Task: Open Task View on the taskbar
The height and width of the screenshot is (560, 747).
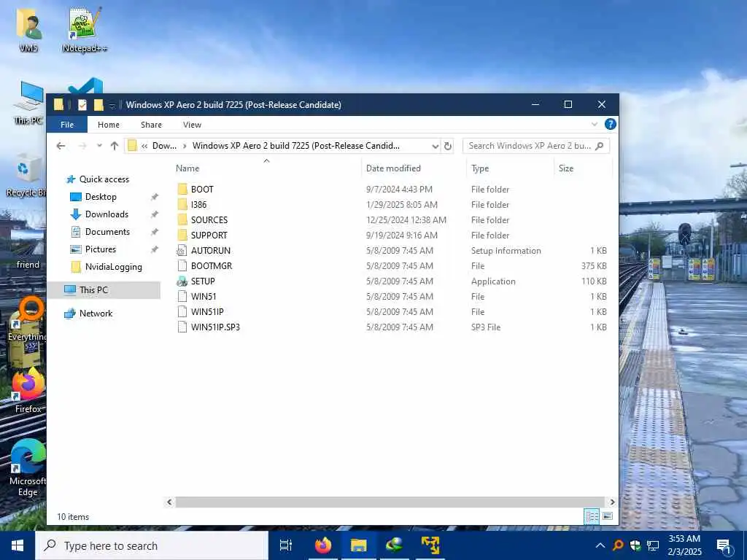Action: pos(286,545)
